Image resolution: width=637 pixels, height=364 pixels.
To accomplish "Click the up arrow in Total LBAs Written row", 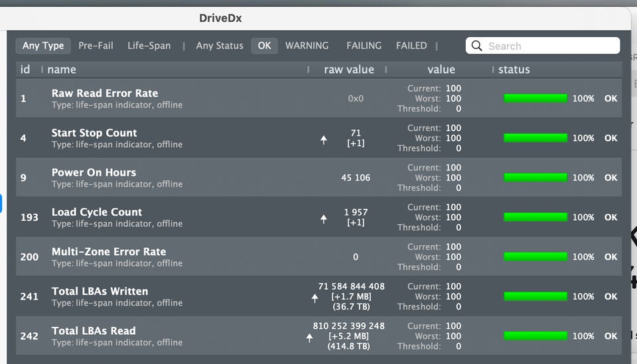I will (x=315, y=298).
